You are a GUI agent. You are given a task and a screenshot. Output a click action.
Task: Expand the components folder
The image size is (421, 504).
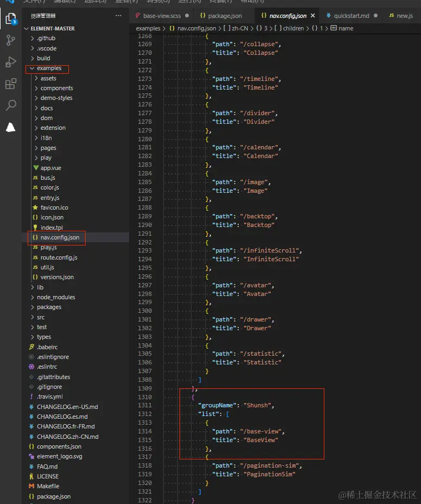36,88
